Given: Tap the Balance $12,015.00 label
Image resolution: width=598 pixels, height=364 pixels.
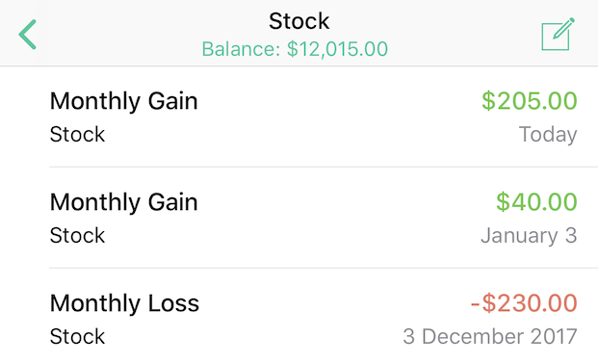Looking at the screenshot, I should (x=295, y=49).
